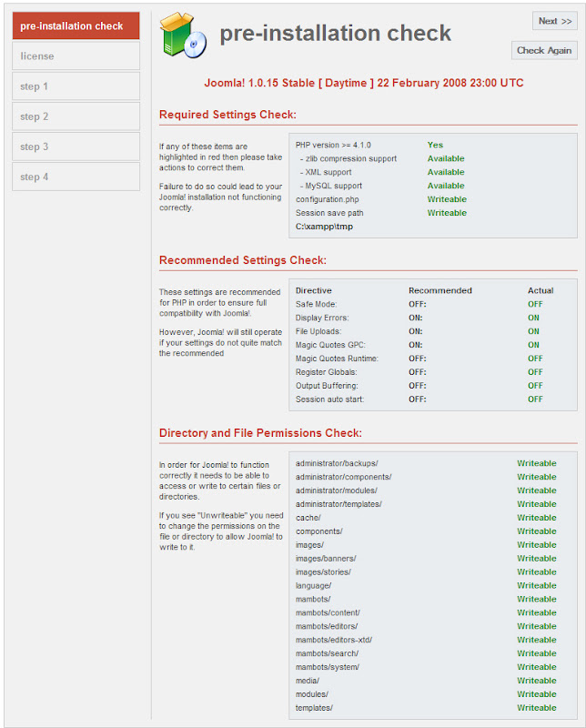Image resolution: width=586 pixels, height=728 pixels.
Task: Open step 4 in the sidebar
Action: point(76,177)
